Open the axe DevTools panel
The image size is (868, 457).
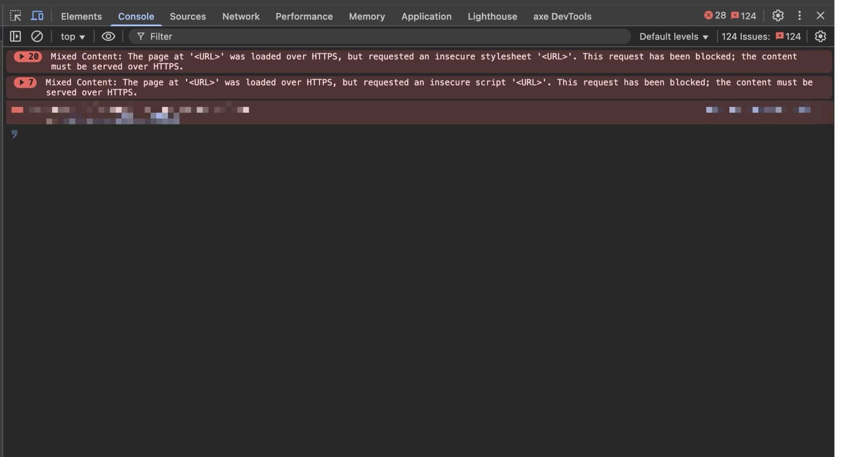[x=562, y=17]
